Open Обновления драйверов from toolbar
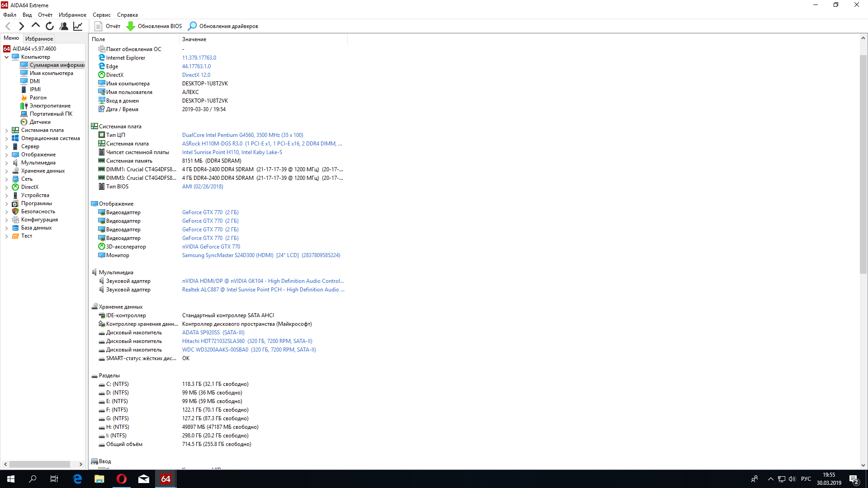The width and height of the screenshot is (868, 488). click(x=223, y=26)
